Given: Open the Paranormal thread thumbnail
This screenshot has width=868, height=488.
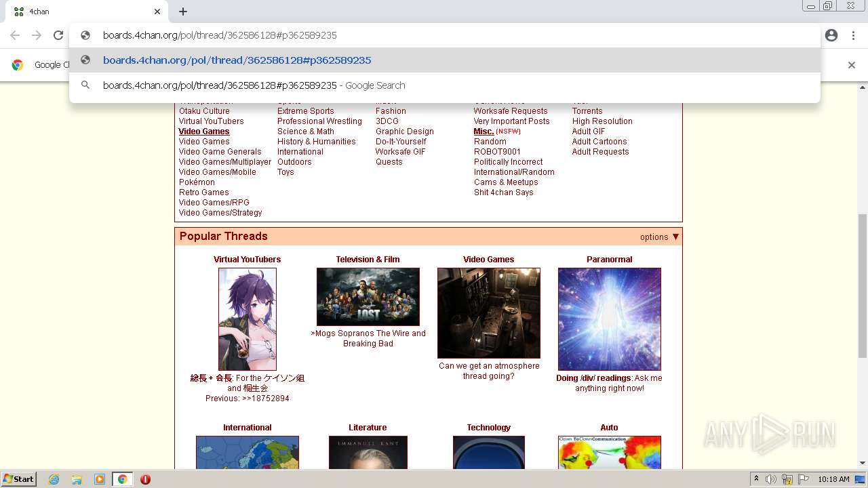Looking at the screenshot, I should 610,319.
